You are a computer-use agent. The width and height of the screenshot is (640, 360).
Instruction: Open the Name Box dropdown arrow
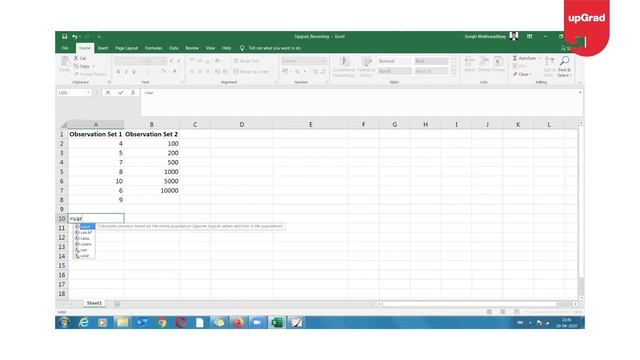(88, 93)
